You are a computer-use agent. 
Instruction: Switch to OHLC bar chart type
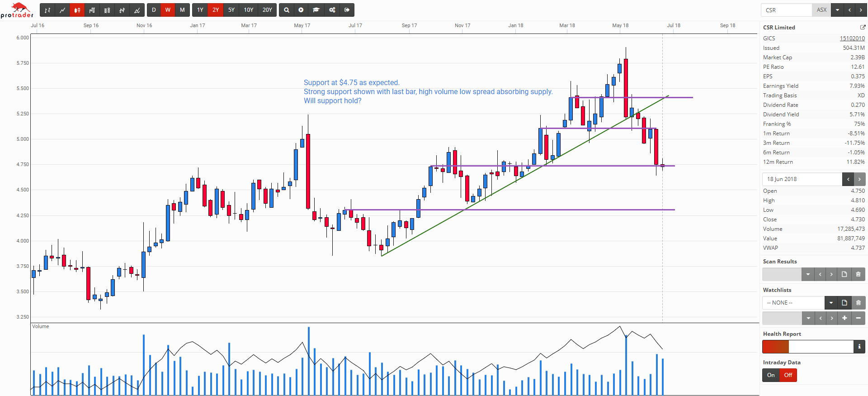pos(47,10)
